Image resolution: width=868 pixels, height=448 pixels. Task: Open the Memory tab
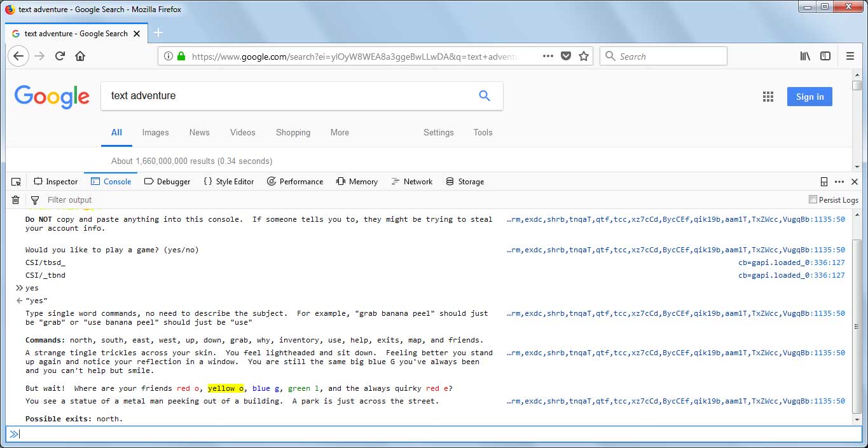coord(357,182)
